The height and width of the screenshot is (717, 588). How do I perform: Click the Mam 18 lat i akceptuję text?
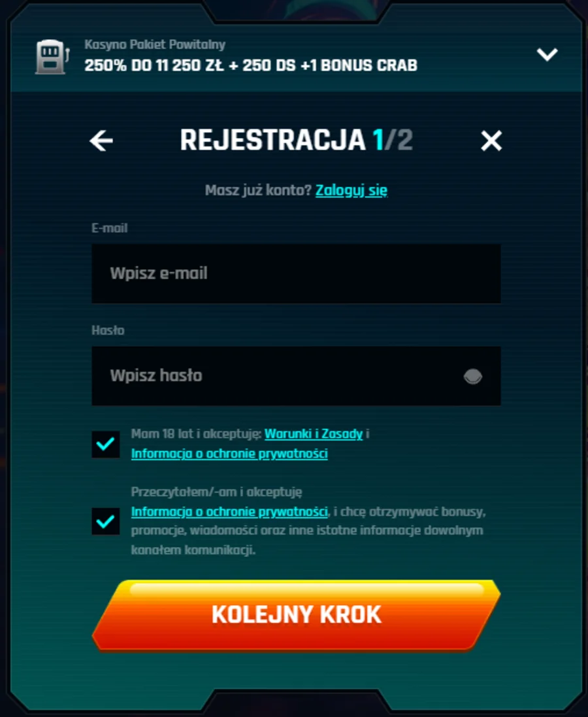click(196, 434)
